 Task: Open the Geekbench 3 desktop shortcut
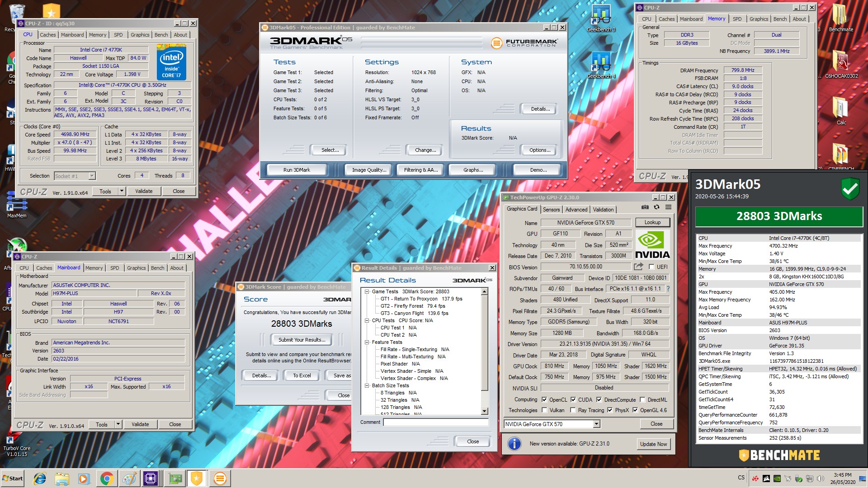[601, 18]
